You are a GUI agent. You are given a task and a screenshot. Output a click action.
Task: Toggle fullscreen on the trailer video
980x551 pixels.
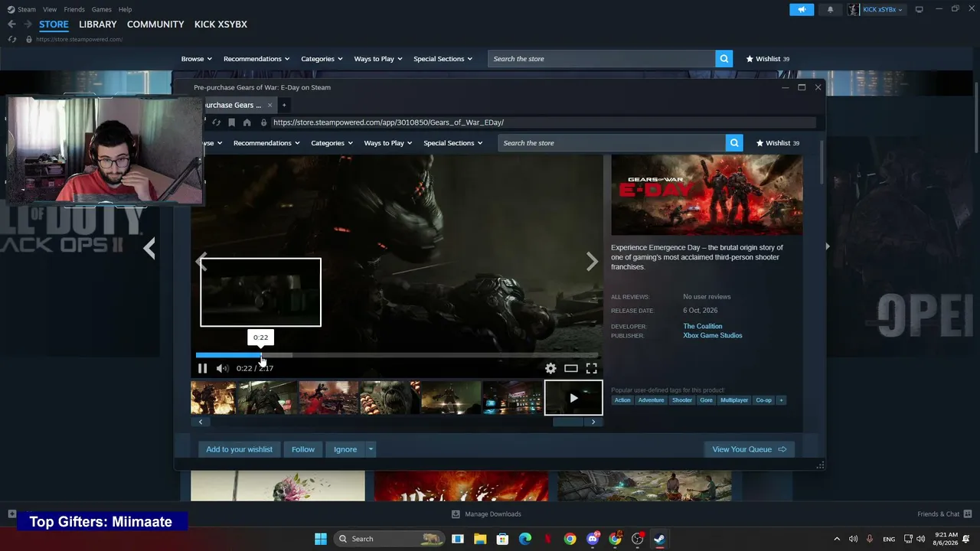592,368
